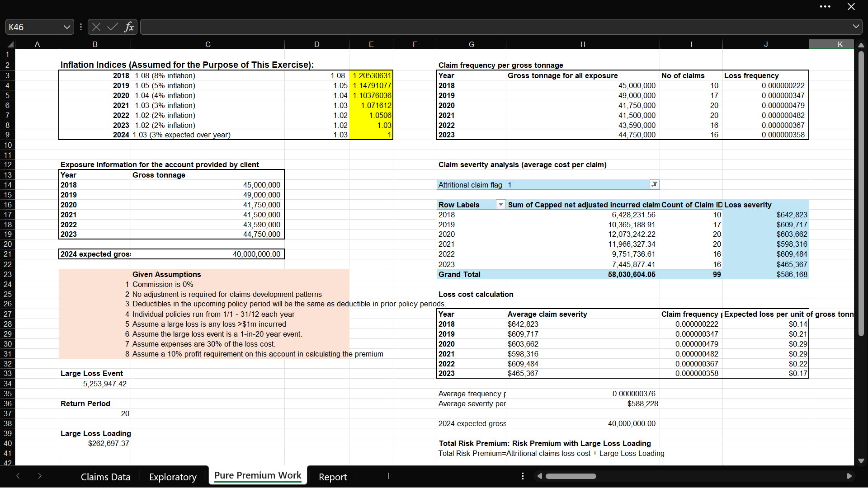Open Attritional claim flag filter button
868x488 pixels.
click(x=654, y=184)
